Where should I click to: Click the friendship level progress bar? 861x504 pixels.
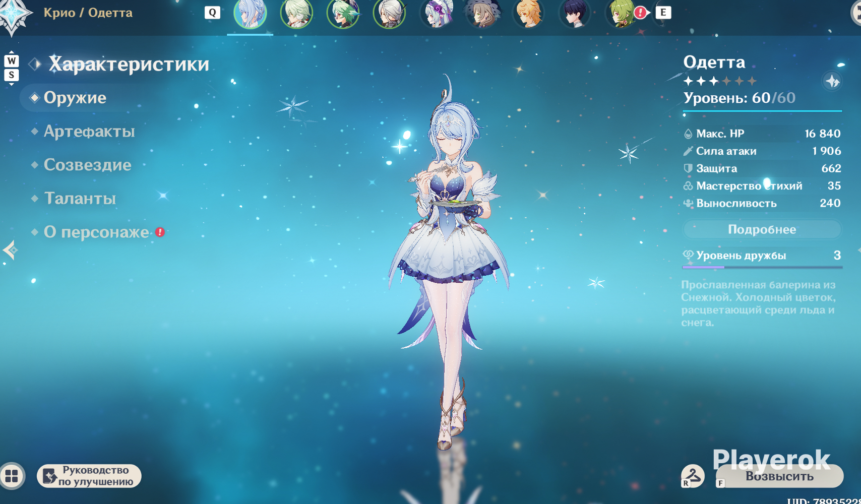coord(762,267)
